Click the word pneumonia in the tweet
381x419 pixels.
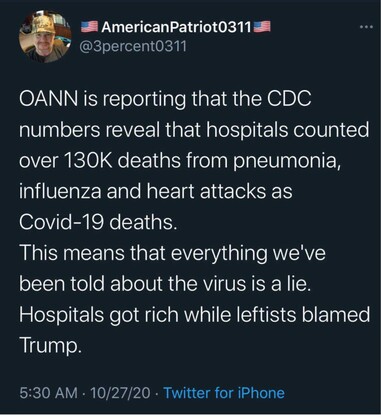288,161
